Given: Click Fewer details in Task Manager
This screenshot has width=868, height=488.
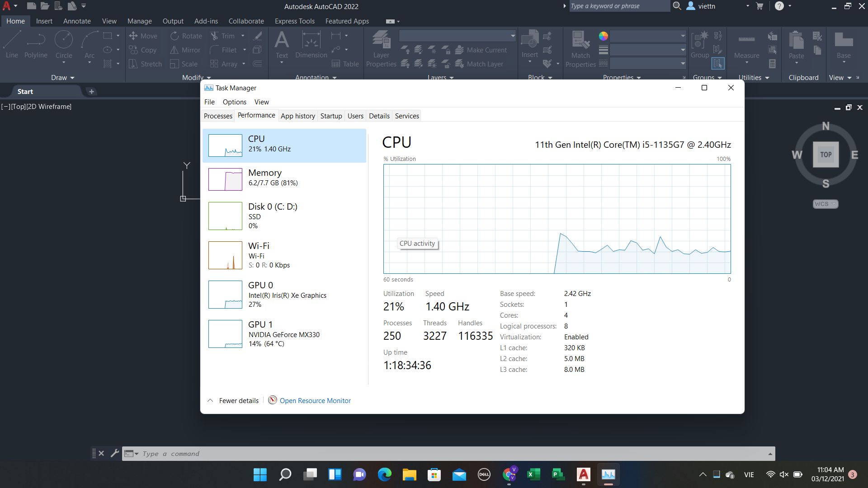Looking at the screenshot, I should coord(238,400).
